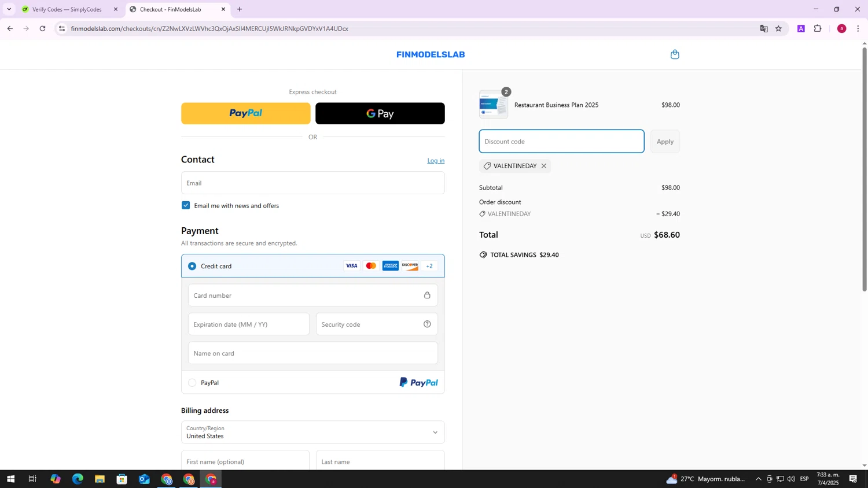This screenshot has height=488, width=868.
Task: Pay with Google Pay express checkout
Action: click(380, 113)
